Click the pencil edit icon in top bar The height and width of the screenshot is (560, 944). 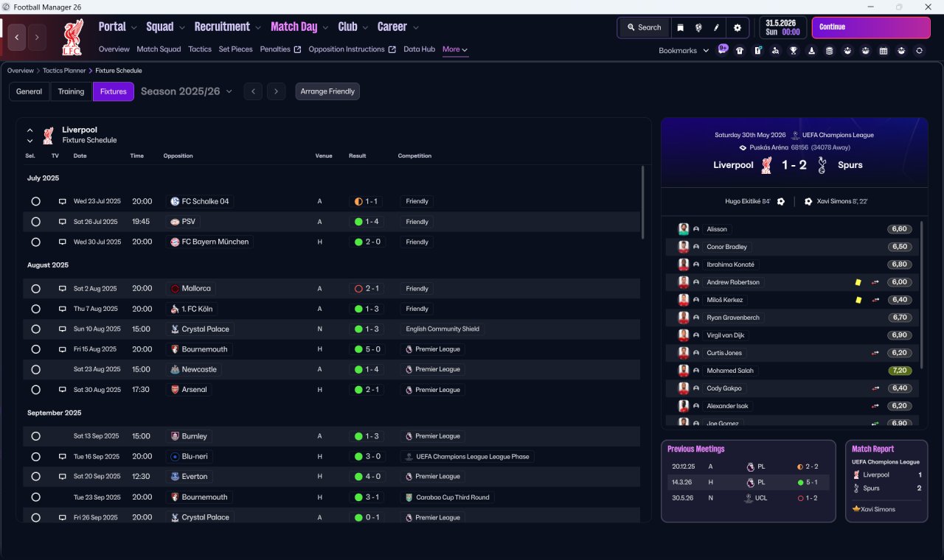click(x=716, y=27)
